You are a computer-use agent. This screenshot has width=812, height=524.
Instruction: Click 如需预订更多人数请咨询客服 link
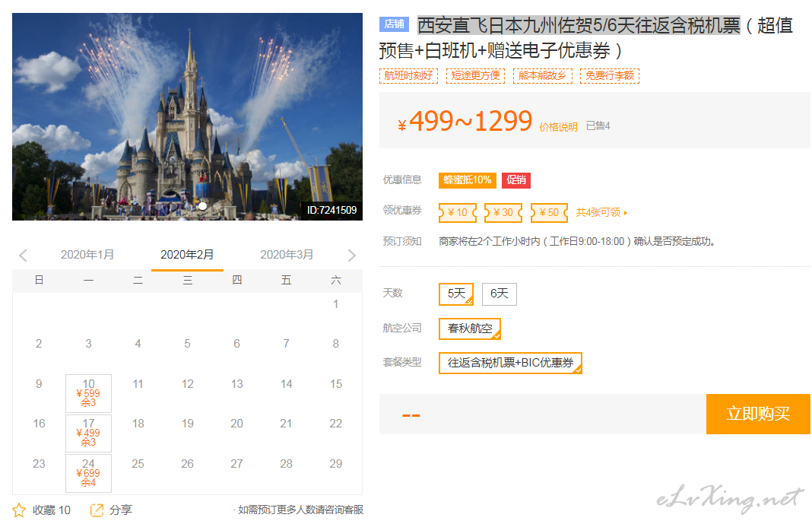[300, 510]
